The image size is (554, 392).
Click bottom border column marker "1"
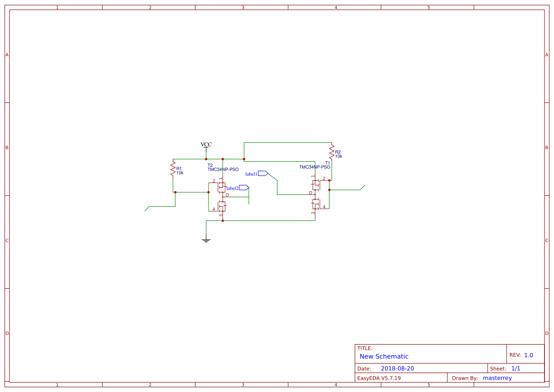click(57, 384)
